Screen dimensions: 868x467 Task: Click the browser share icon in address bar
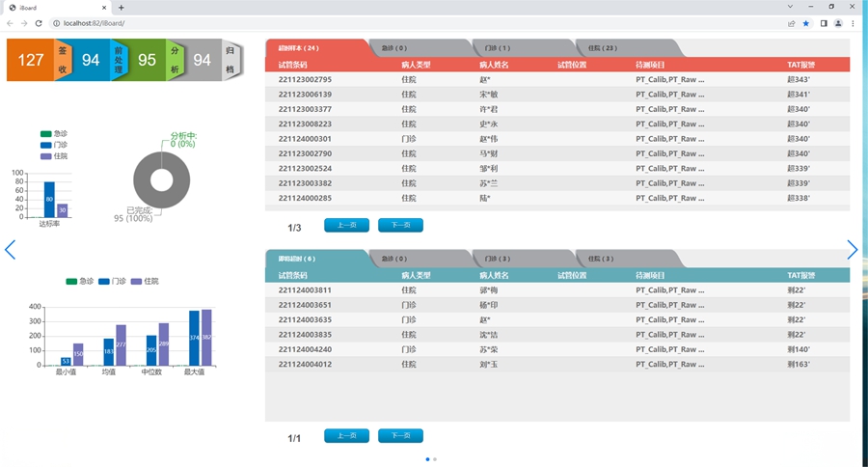pyautogui.click(x=791, y=23)
